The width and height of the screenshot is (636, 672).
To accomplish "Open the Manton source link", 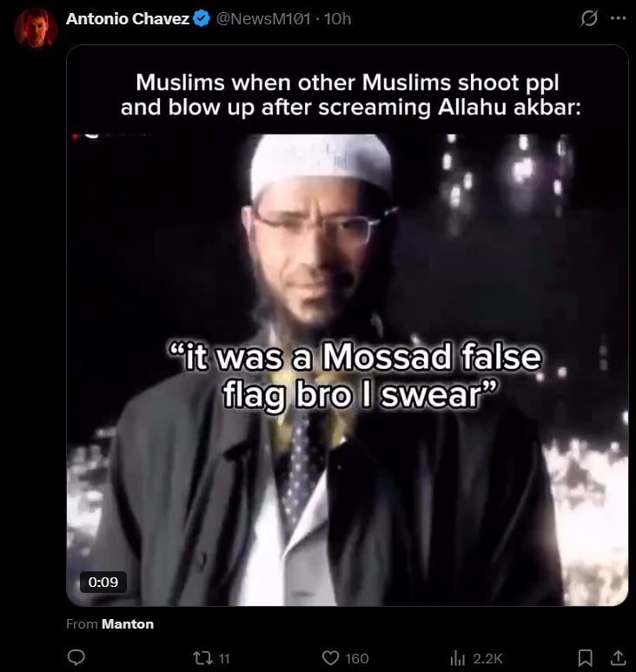I will (x=128, y=624).
